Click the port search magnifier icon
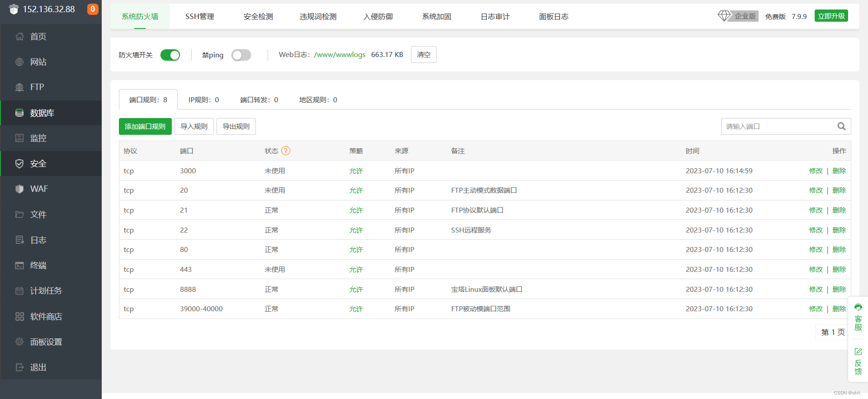This screenshot has height=399, width=868. 841,127
